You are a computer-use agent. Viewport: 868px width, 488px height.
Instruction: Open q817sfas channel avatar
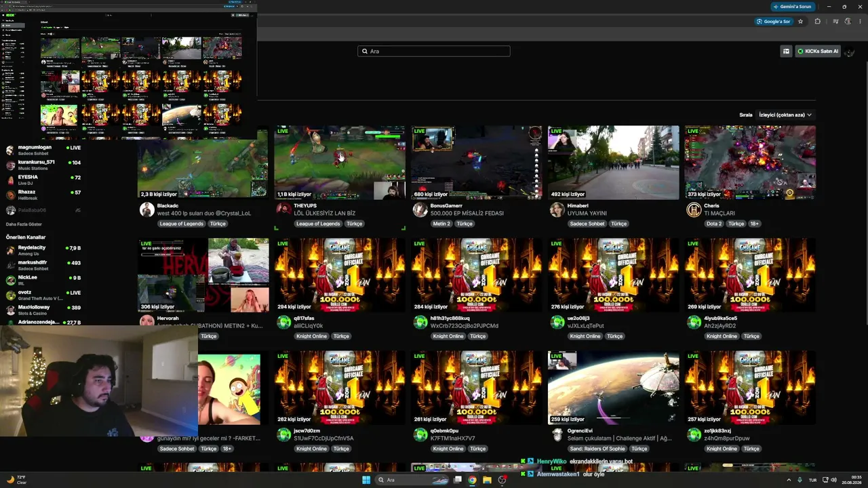[283, 322]
